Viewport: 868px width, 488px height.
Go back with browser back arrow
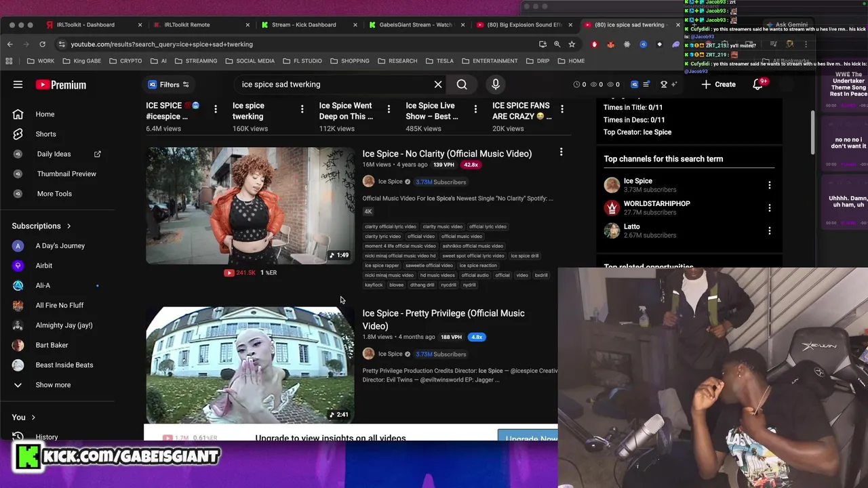pyautogui.click(x=10, y=44)
